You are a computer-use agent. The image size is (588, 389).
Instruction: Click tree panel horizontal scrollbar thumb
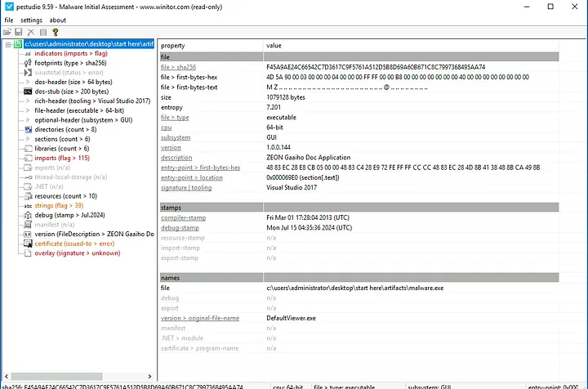[x=56, y=376]
